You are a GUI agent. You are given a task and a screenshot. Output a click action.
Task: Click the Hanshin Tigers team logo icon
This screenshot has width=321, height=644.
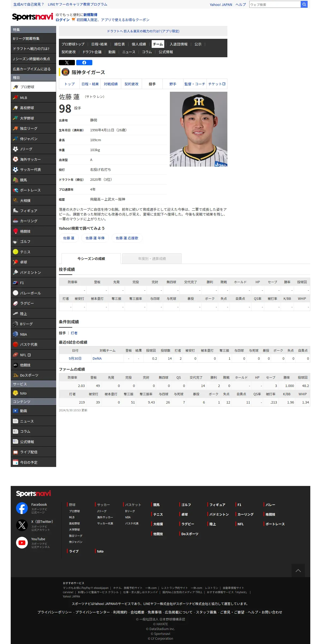coord(65,72)
